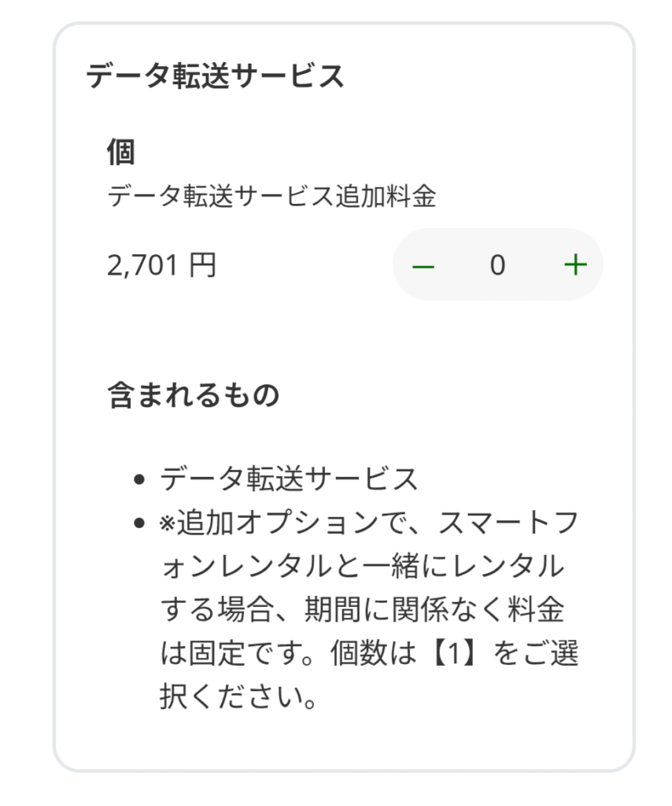The width and height of the screenshot is (672, 806).
Task: Click the 含まれるもの section heading
Action: [193, 395]
